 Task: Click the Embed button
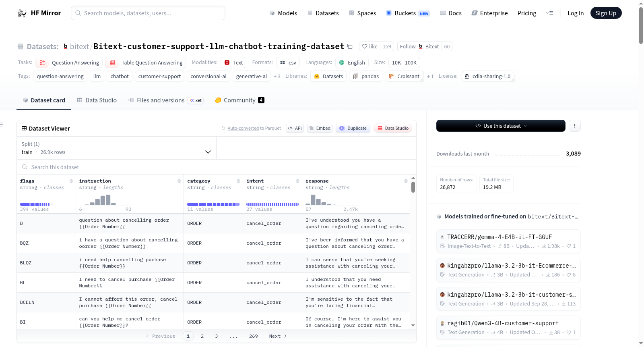click(x=320, y=128)
